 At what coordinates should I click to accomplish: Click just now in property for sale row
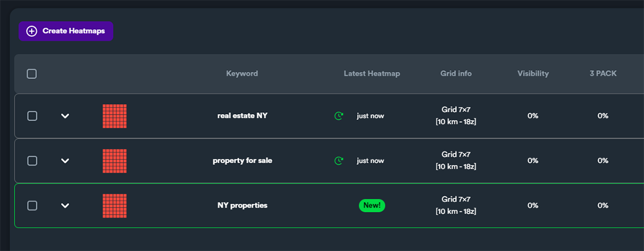[x=371, y=161]
